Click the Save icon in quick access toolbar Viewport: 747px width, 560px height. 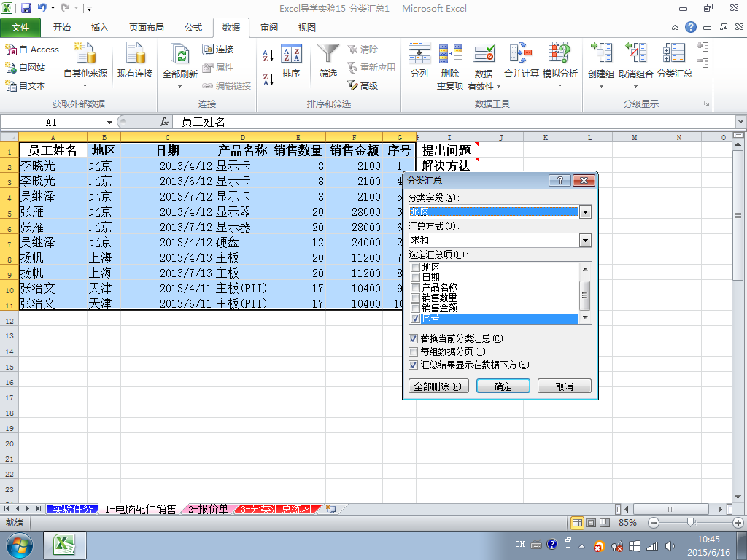tap(26, 7)
